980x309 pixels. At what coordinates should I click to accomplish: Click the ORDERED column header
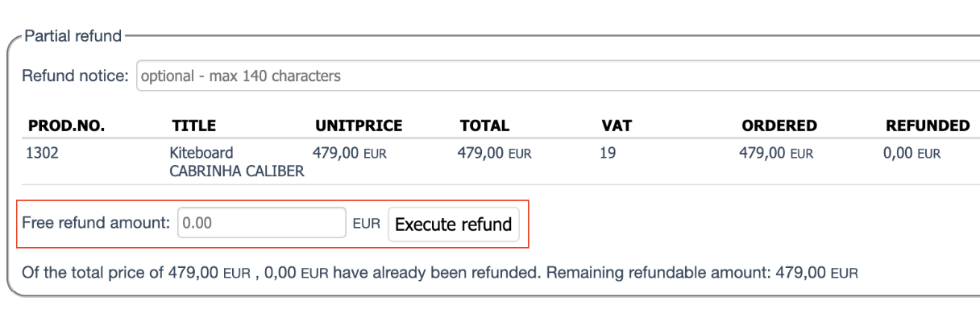pyautogui.click(x=779, y=126)
